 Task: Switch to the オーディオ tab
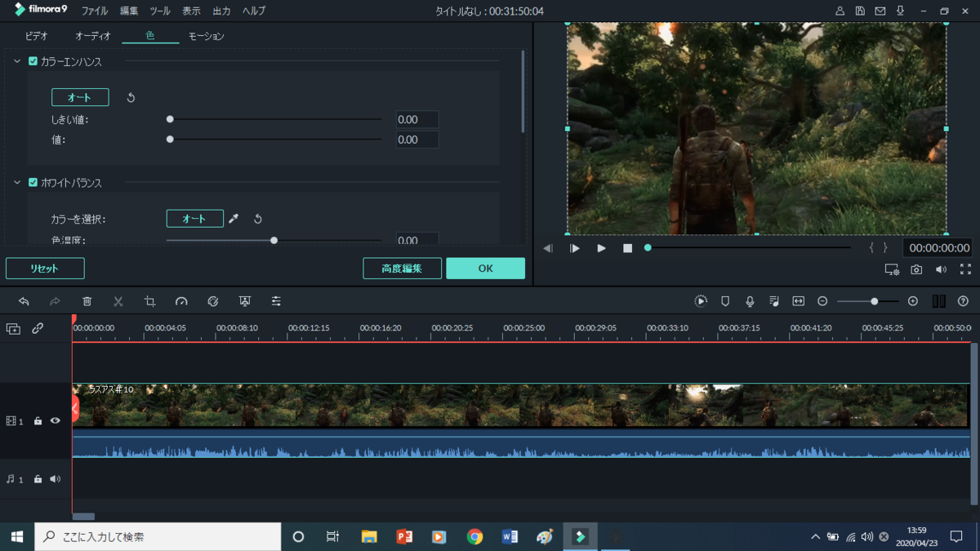[93, 37]
